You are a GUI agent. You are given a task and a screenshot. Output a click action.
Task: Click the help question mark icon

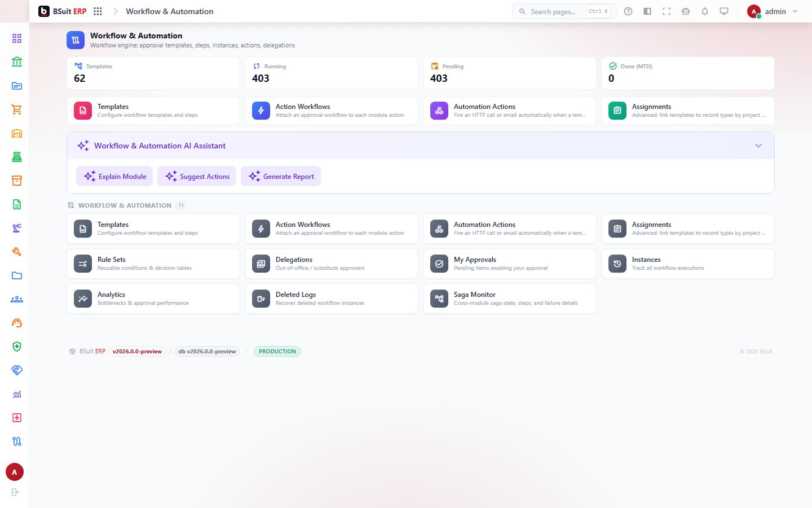pyautogui.click(x=628, y=11)
